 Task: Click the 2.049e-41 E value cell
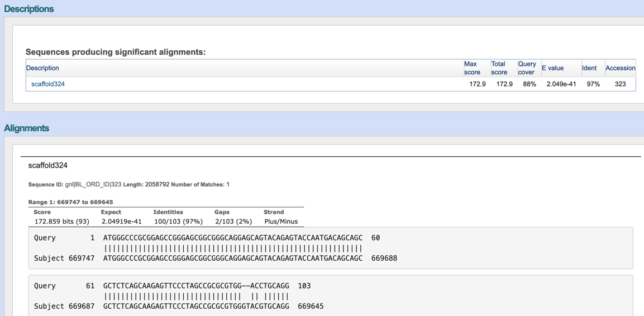[x=561, y=84]
